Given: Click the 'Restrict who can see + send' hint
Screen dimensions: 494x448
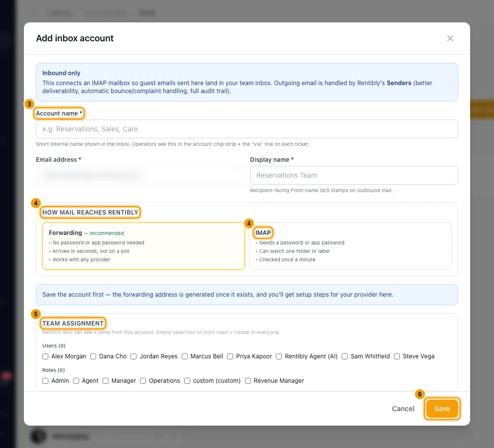Looking at the screenshot, I should click(161, 332).
